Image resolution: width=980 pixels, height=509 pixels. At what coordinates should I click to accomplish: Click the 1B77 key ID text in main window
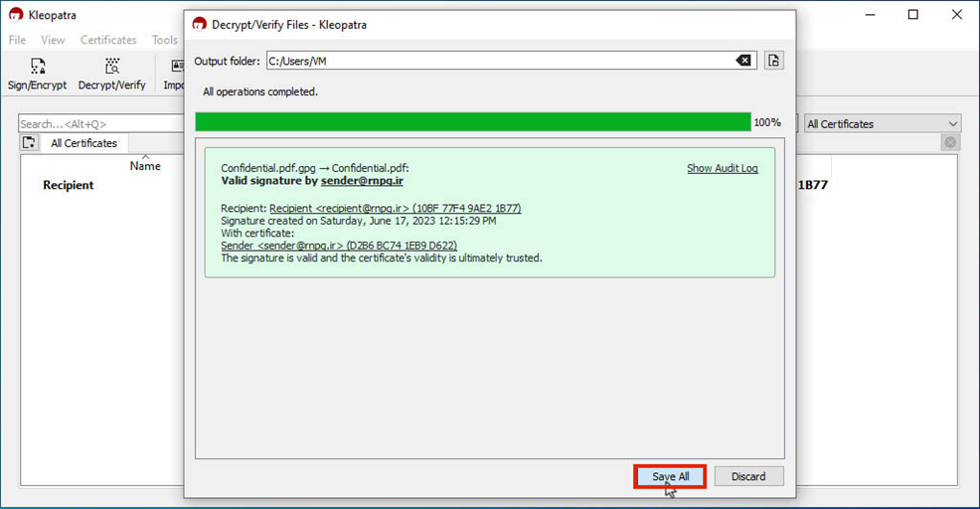click(812, 185)
